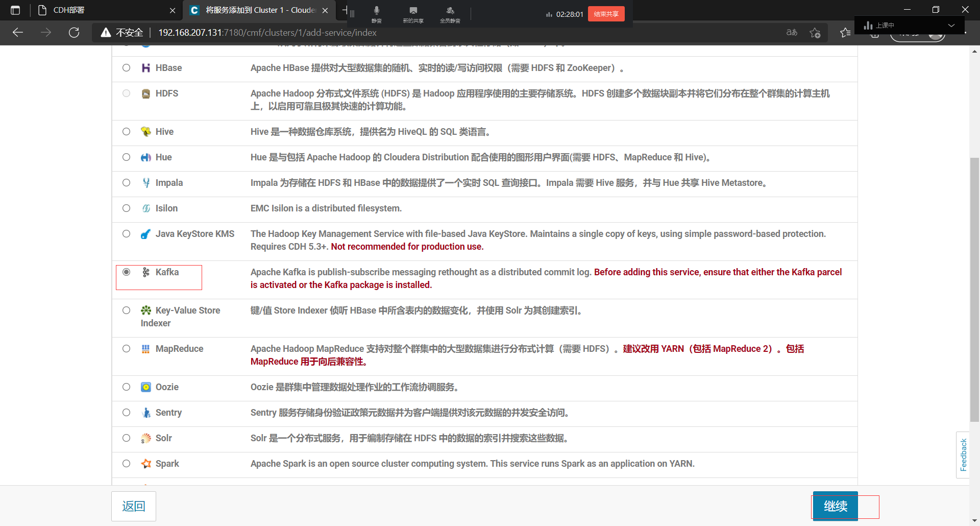Select the MapReduce radio button
The image size is (980, 526).
pos(127,349)
